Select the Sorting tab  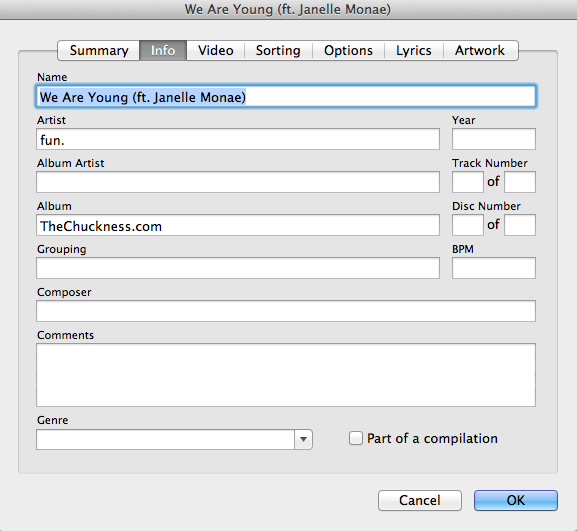click(x=278, y=50)
